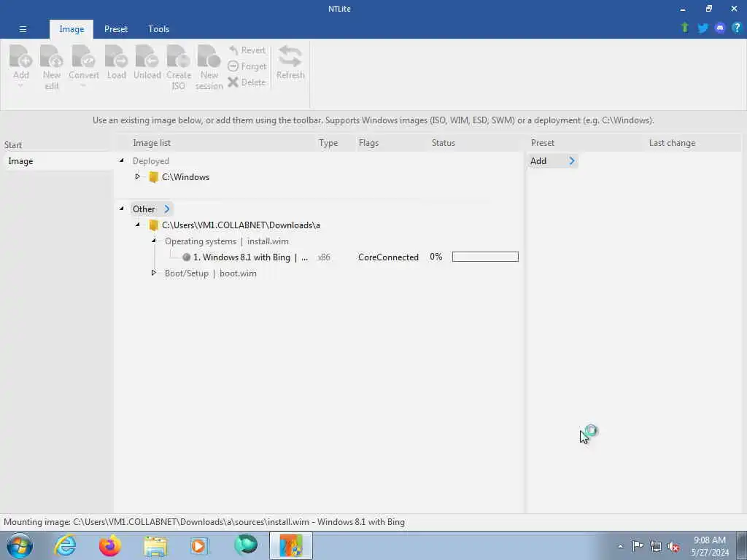Click the Mounting image status bar text
This screenshot has width=747, height=560.
[204, 522]
